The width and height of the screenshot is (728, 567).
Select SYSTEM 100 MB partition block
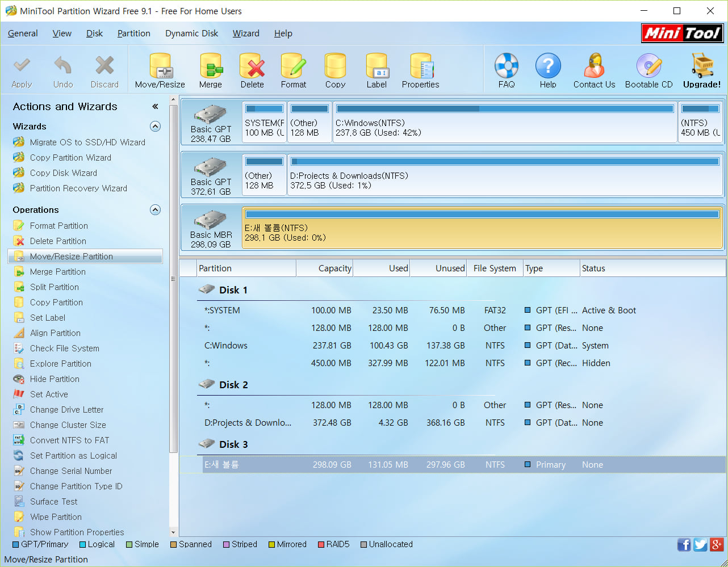(264, 121)
